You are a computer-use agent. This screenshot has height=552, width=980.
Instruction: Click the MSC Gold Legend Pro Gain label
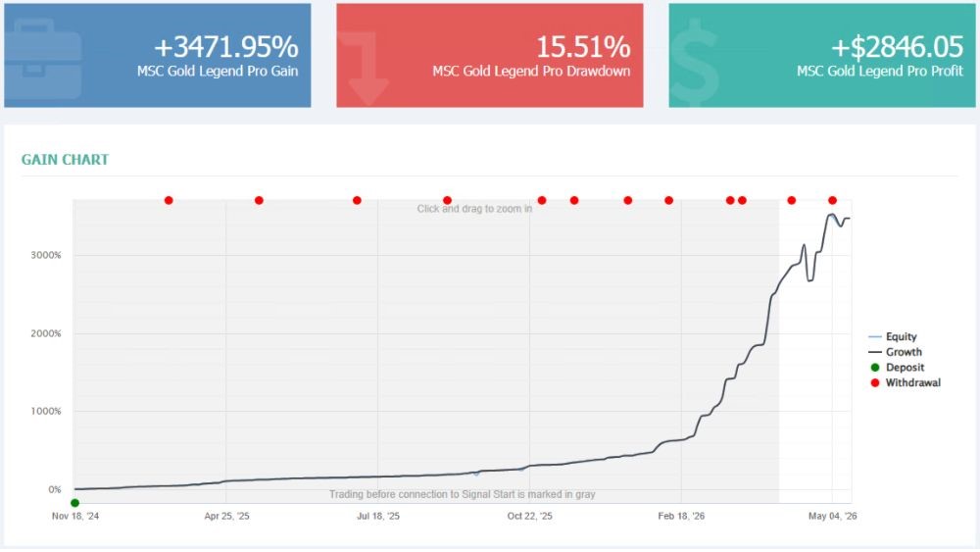pyautogui.click(x=218, y=72)
